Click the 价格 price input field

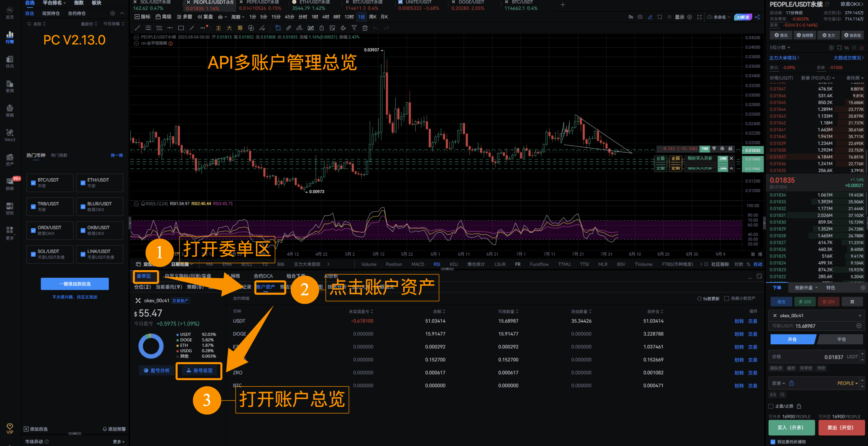(814, 357)
